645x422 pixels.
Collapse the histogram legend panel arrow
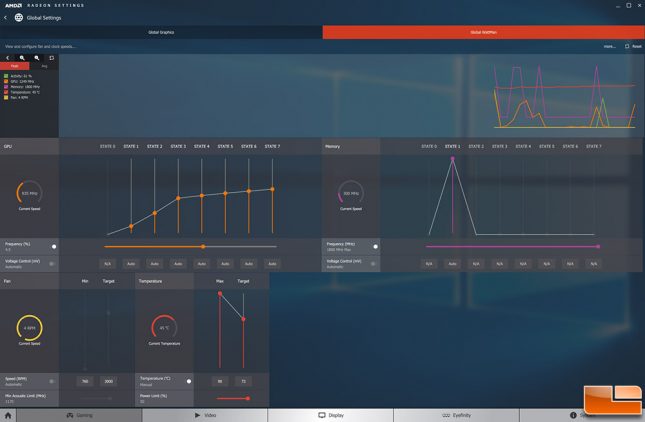pyautogui.click(x=7, y=58)
